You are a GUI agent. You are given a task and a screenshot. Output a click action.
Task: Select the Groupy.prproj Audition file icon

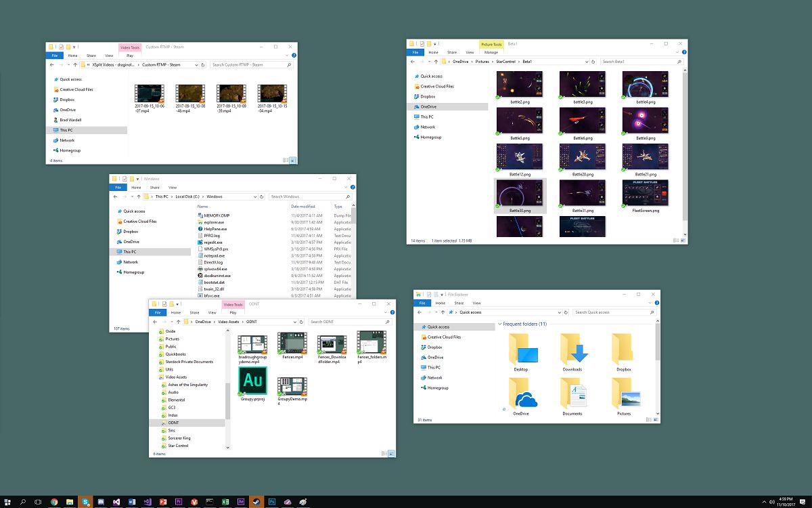point(253,384)
